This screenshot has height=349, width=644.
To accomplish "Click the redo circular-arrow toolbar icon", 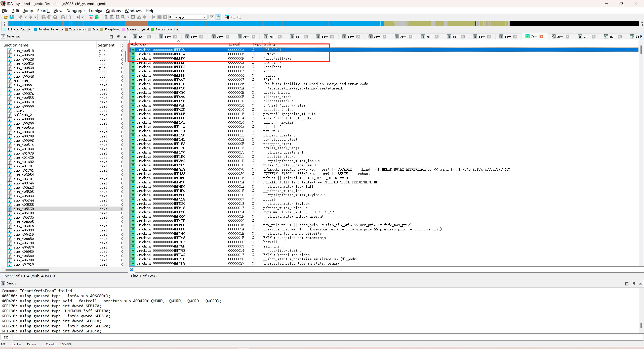I will coord(31,17).
